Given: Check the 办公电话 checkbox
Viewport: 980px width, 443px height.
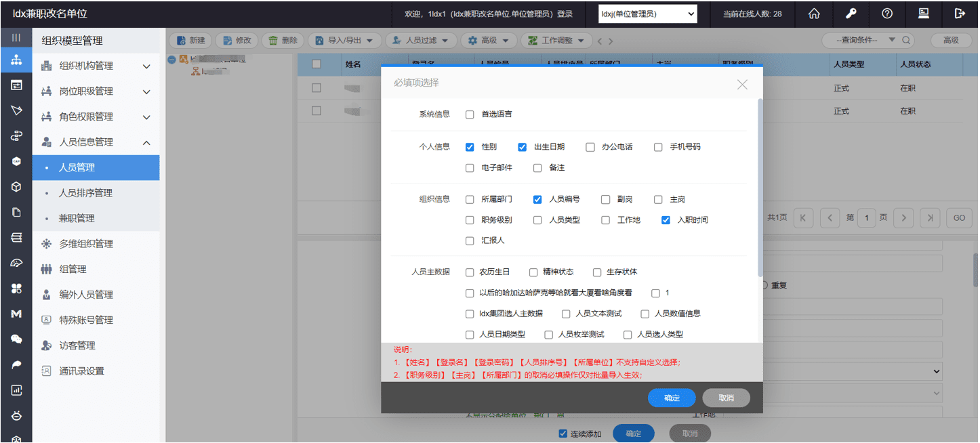Looking at the screenshot, I should point(590,147).
